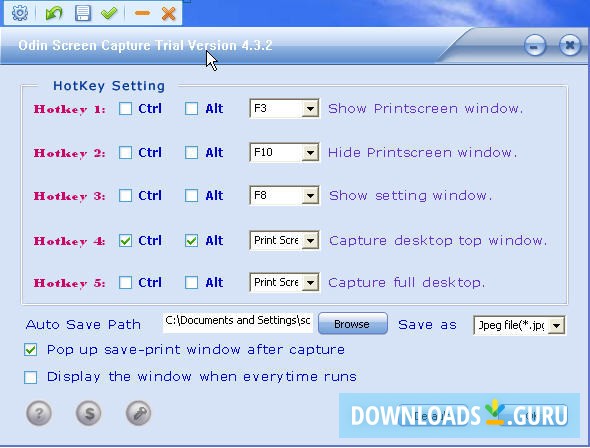Enable Ctrl for Hotkey 2
Image resolution: width=590 pixels, height=448 pixels.
125,153
